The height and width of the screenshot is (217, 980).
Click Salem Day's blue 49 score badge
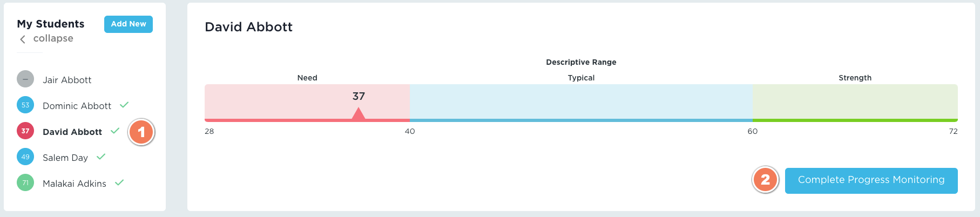point(25,157)
